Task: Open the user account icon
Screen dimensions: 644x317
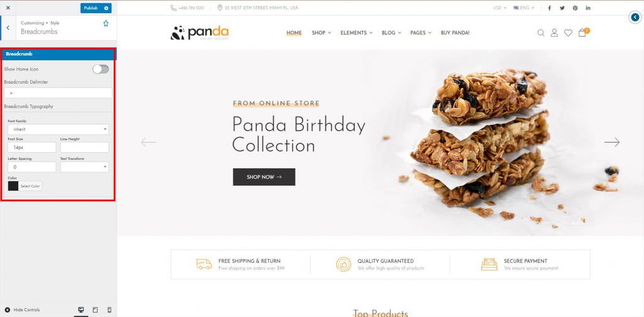Action: click(554, 33)
